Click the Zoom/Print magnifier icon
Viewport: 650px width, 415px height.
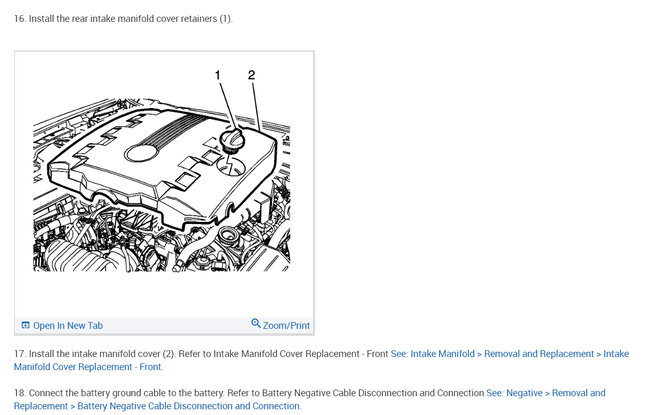[256, 323]
